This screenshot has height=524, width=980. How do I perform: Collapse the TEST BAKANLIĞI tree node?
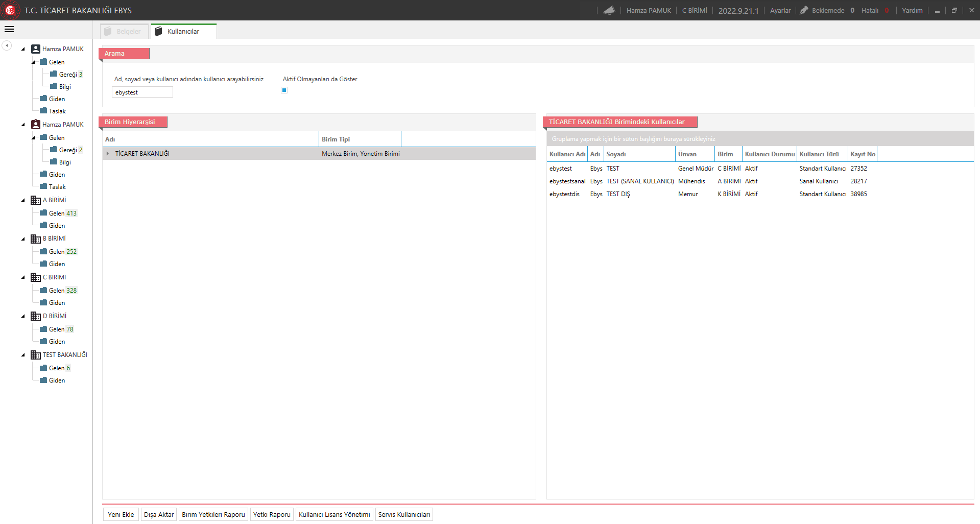point(23,355)
